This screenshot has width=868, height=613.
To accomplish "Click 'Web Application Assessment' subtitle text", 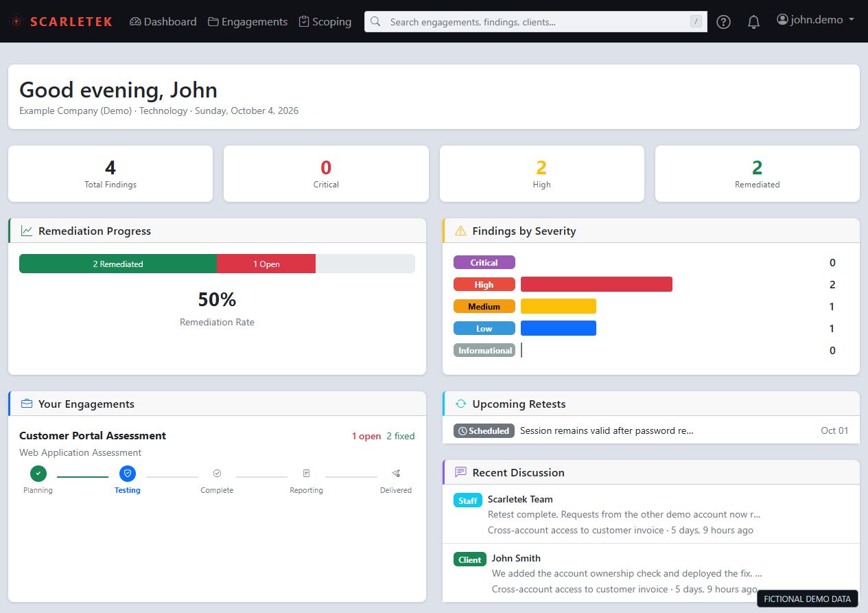I will click(80, 452).
